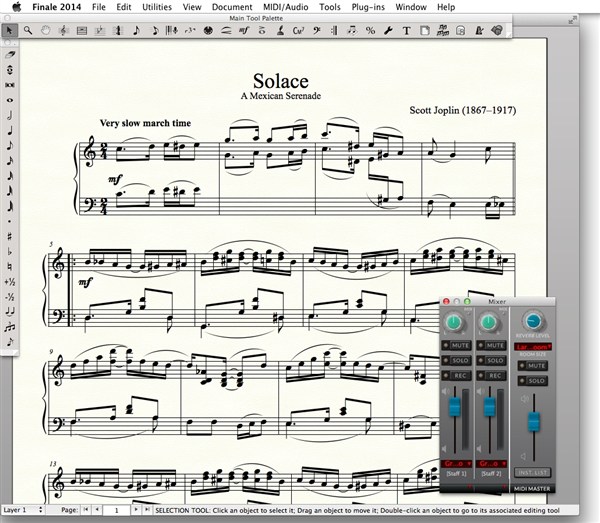Choose the half note duration
This screenshot has width=600, height=523.
point(10,115)
